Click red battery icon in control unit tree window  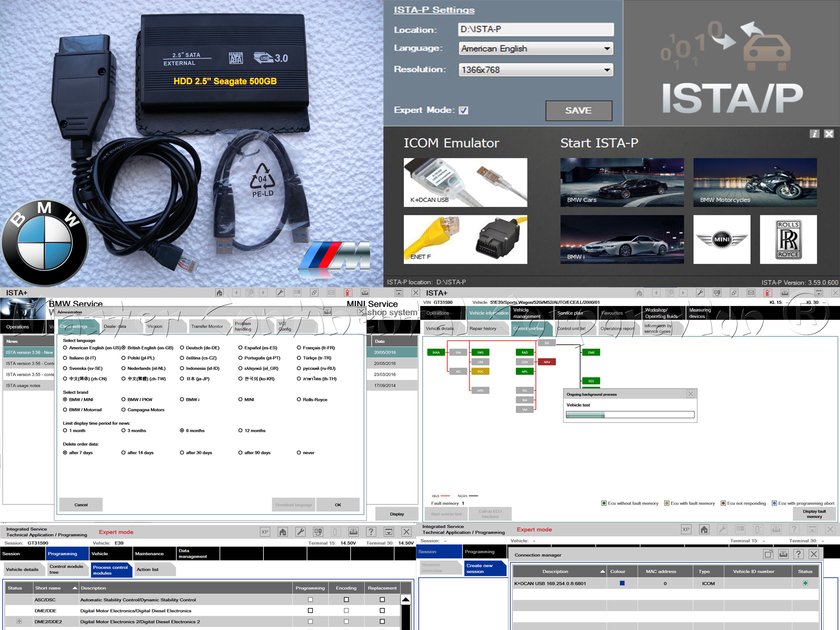(768, 293)
